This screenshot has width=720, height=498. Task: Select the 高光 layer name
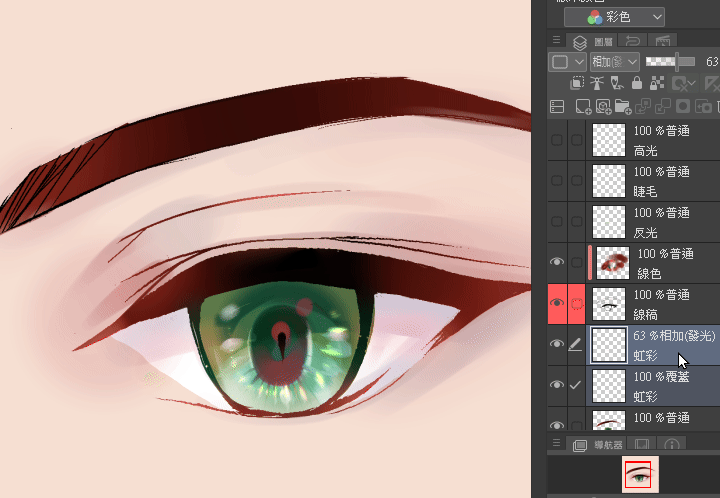pos(645,151)
